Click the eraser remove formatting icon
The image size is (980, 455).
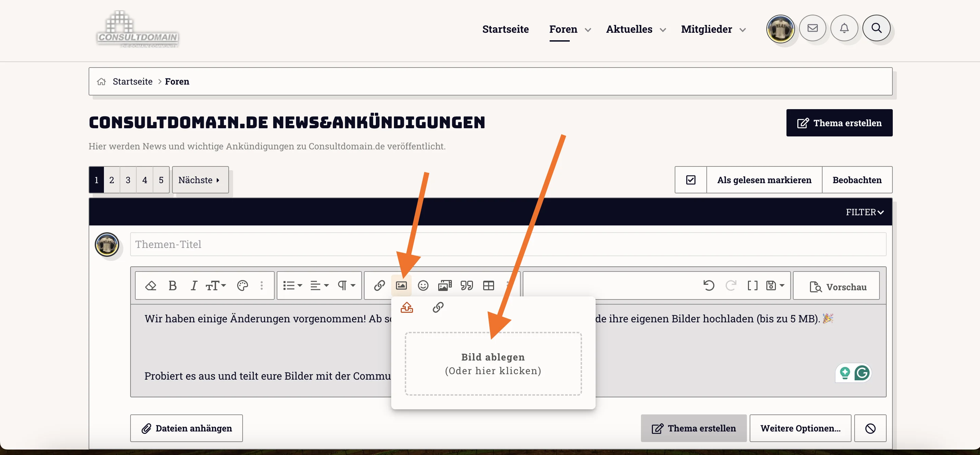(x=151, y=285)
